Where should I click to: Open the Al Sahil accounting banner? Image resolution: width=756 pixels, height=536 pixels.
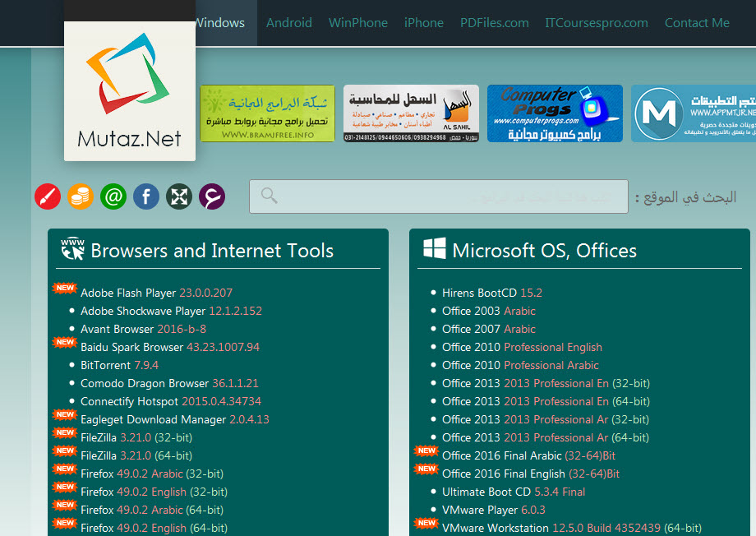[x=411, y=113]
